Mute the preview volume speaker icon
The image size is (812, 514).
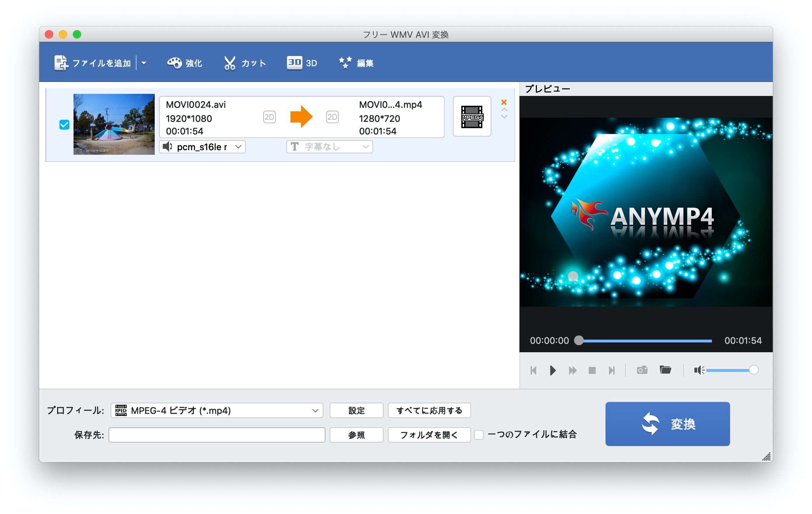(x=699, y=370)
